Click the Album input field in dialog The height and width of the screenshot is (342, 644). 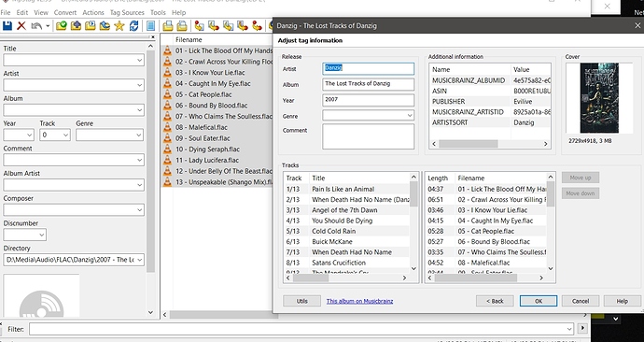point(369,84)
